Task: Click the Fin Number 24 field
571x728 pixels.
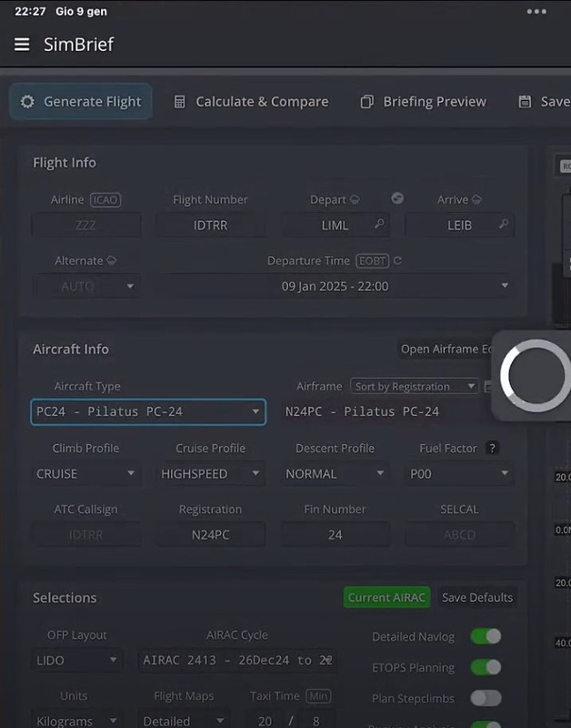Action: coord(335,535)
